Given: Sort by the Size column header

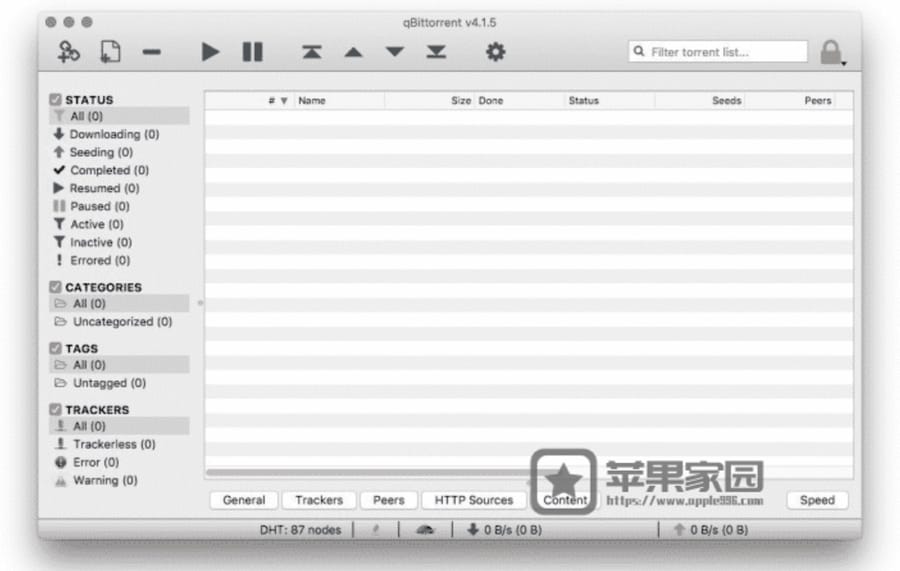Looking at the screenshot, I should [429, 100].
